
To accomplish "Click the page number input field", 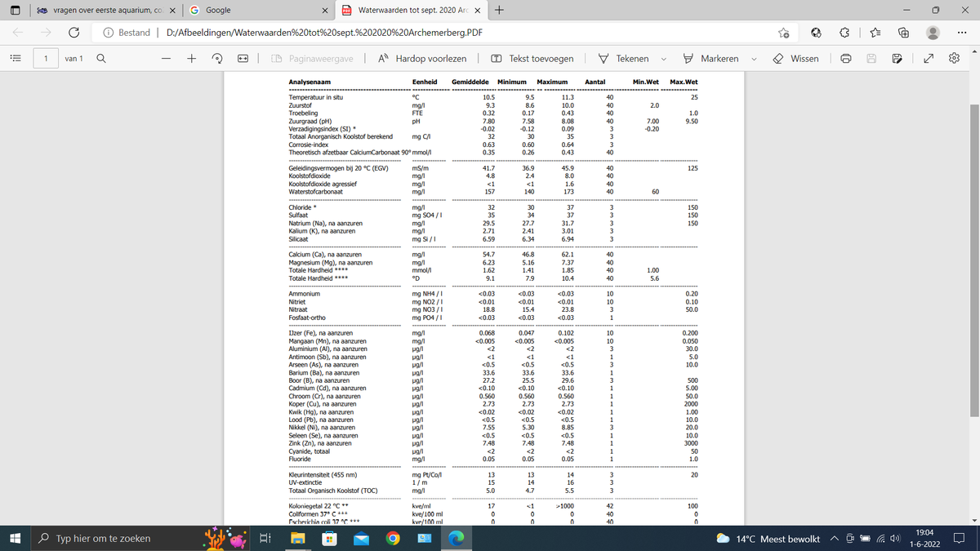I will point(46,59).
